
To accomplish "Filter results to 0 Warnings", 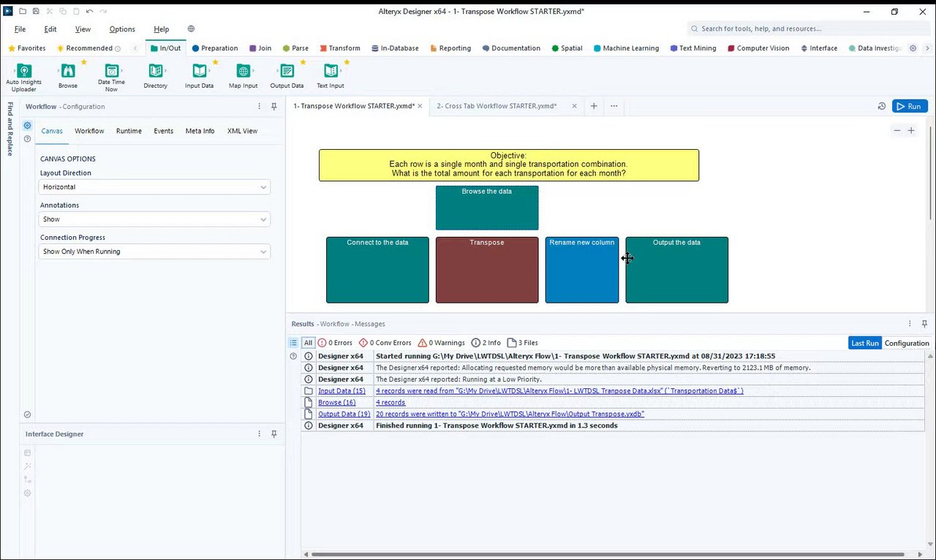I will 441,343.
